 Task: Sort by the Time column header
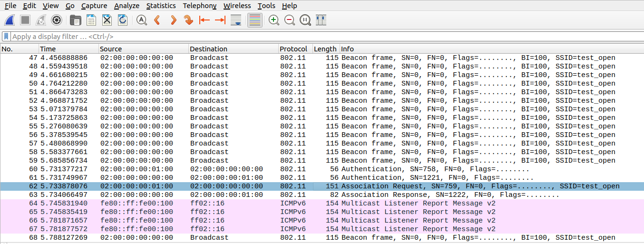pos(48,49)
